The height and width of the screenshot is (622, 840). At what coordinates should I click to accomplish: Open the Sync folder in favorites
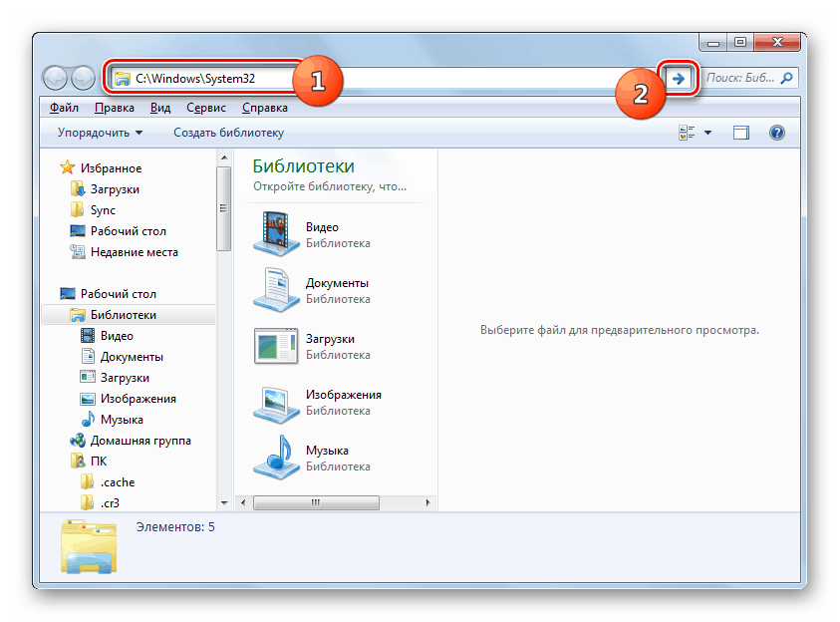[103, 210]
